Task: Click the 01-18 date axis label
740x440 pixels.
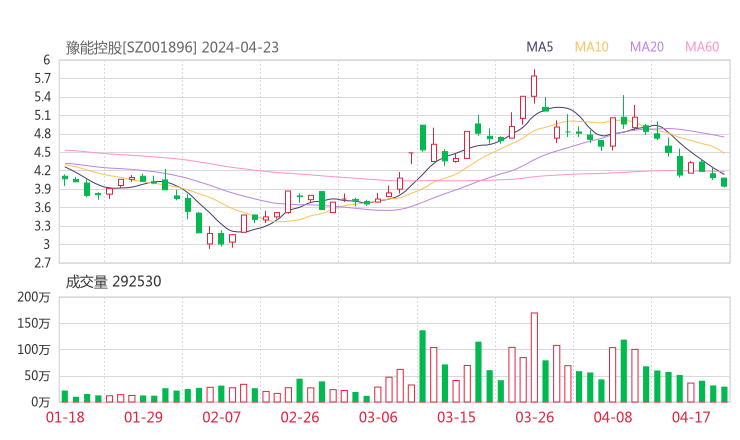Action: coord(65,417)
